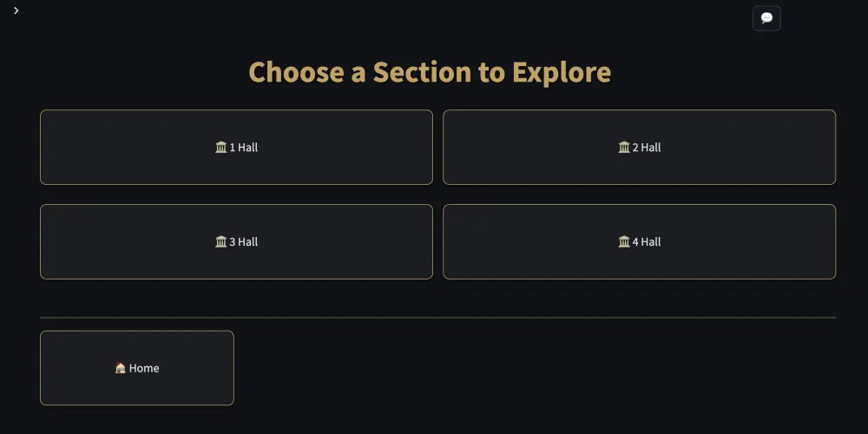
Task: Click the museum icon on 4 Hall
Action: click(624, 242)
